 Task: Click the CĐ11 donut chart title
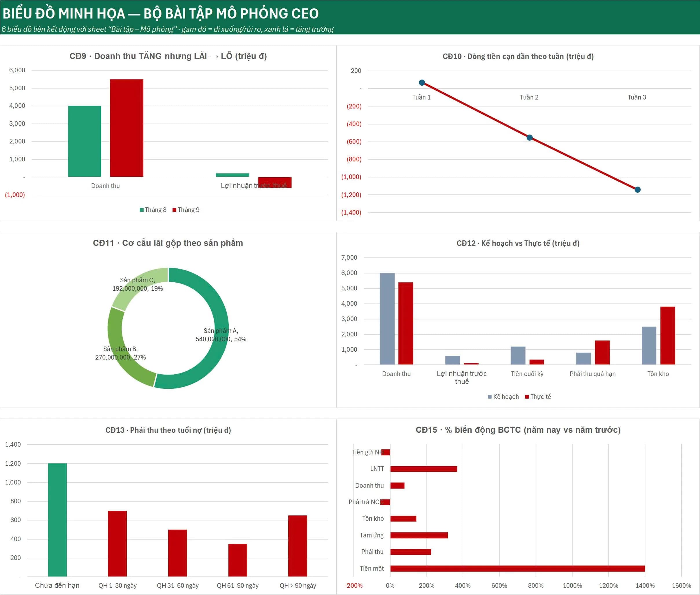[x=168, y=243]
